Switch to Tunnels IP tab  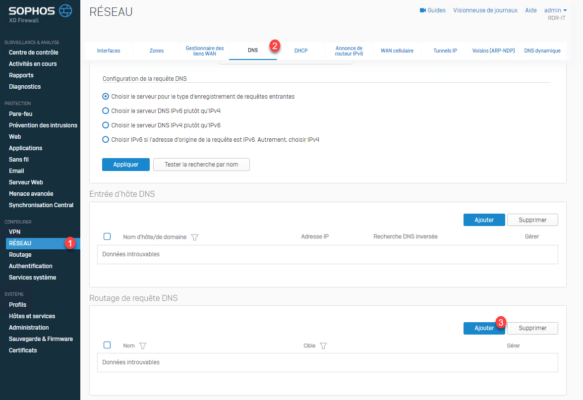(x=445, y=51)
